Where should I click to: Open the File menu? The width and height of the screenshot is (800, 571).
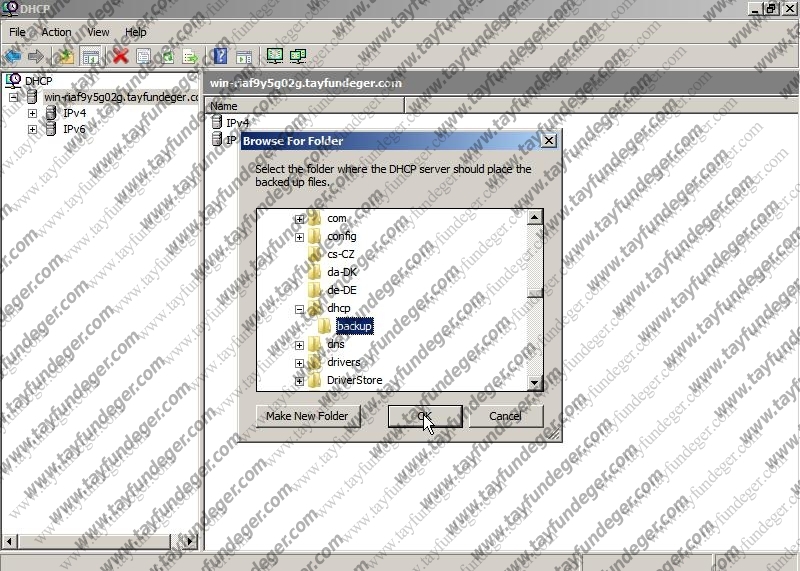click(x=17, y=32)
